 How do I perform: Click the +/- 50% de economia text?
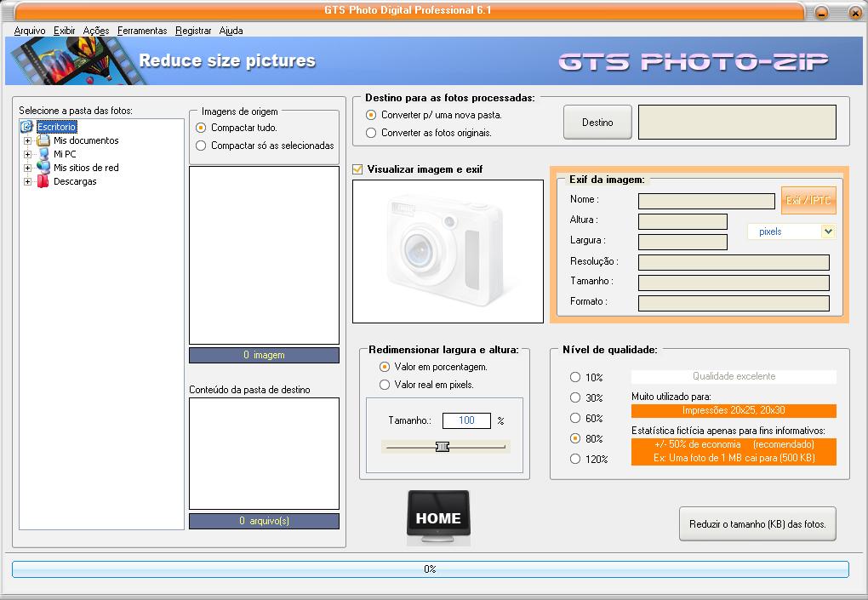tap(698, 444)
